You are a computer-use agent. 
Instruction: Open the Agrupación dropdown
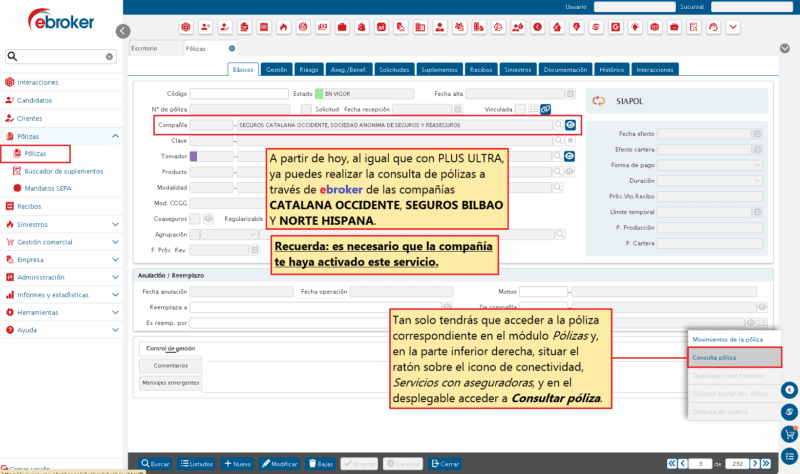coord(229,235)
